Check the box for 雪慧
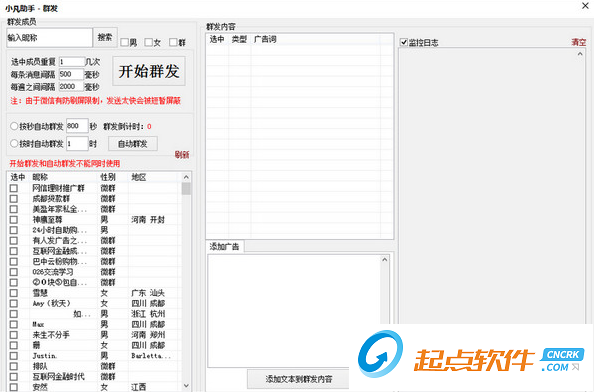This screenshot has width=594, height=392. click(14, 293)
